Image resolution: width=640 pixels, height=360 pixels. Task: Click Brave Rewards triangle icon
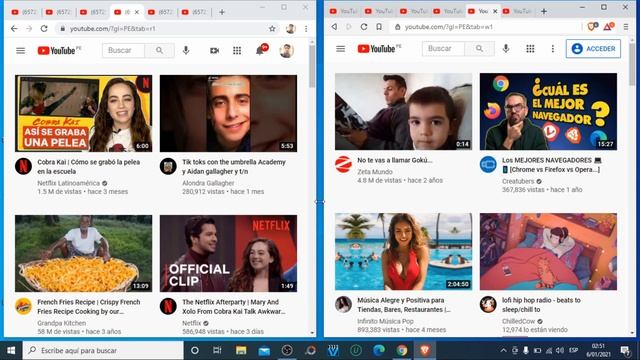click(x=609, y=27)
